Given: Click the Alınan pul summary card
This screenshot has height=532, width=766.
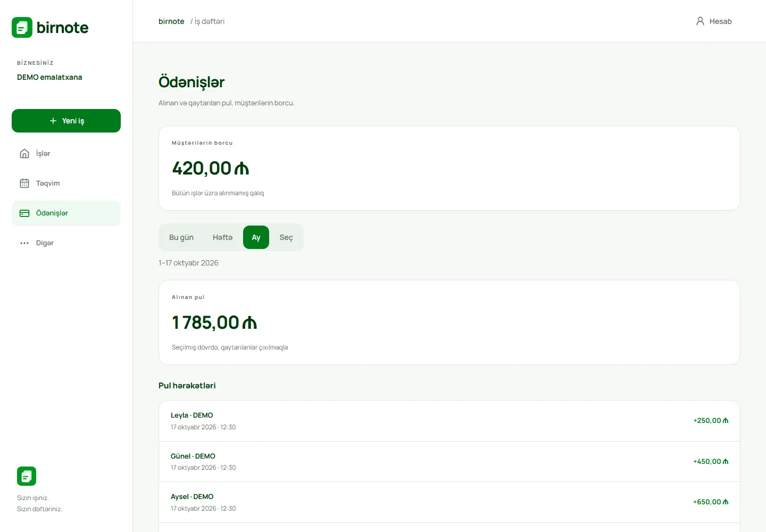Looking at the screenshot, I should (449, 322).
